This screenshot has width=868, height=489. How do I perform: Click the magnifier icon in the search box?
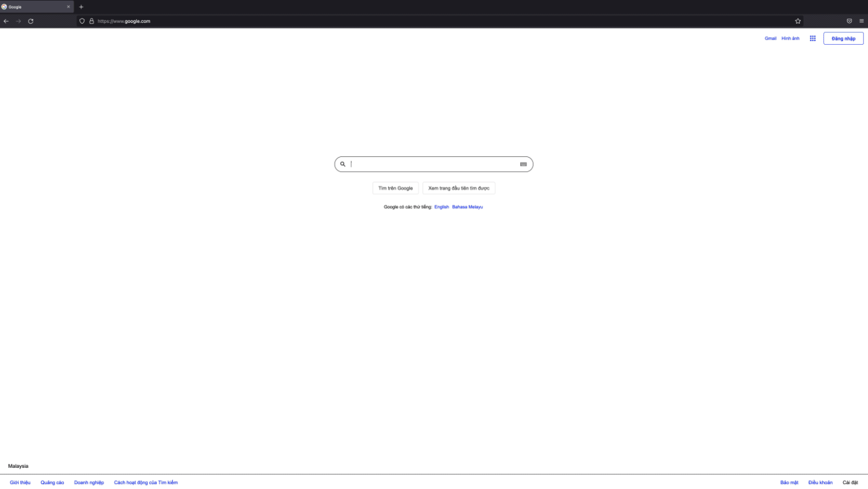tap(342, 164)
